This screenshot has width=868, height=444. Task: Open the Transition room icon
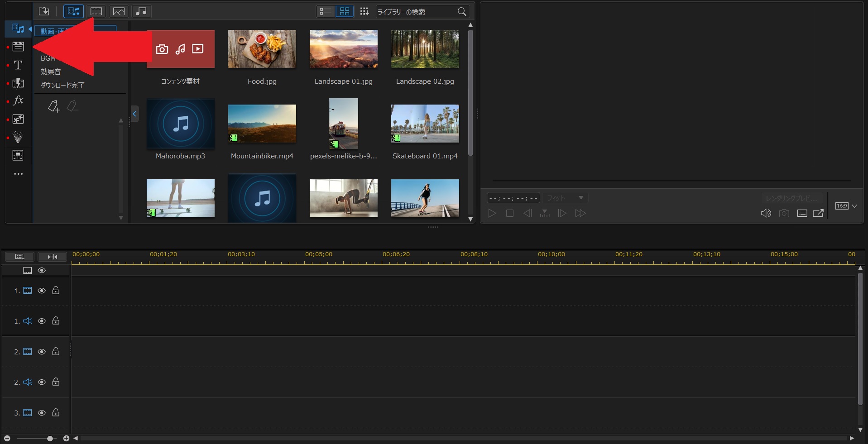(x=18, y=83)
